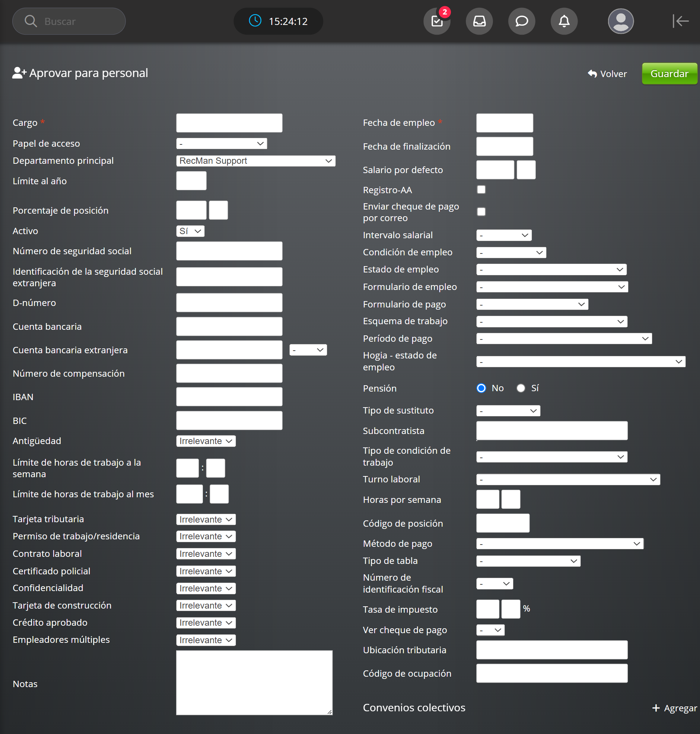Open the Antigüedad dropdown

point(206,441)
